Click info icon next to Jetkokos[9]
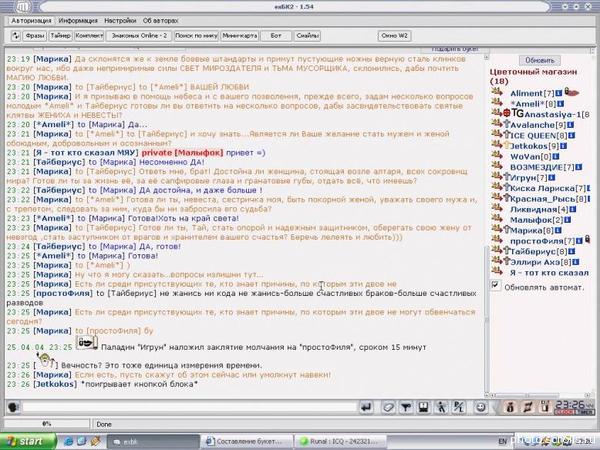The height and width of the screenshot is (450, 600). [x=563, y=146]
